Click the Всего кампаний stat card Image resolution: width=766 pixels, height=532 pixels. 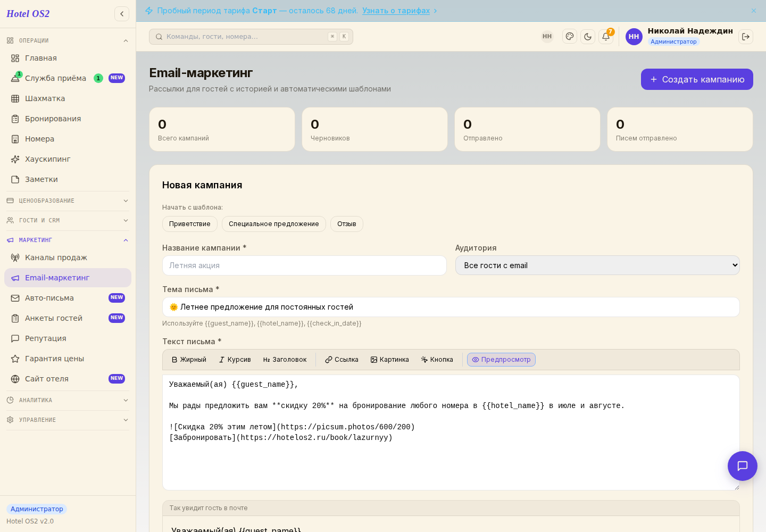pos(222,129)
